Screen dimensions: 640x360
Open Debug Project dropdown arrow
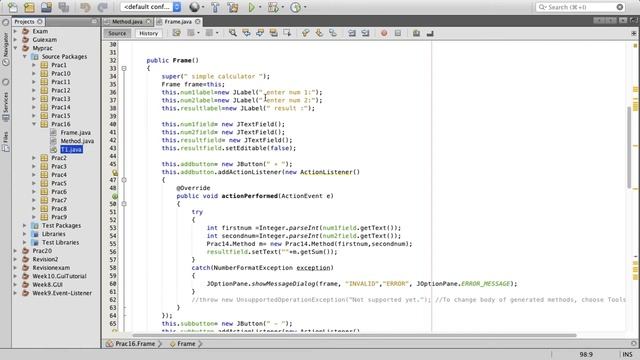[282, 7]
